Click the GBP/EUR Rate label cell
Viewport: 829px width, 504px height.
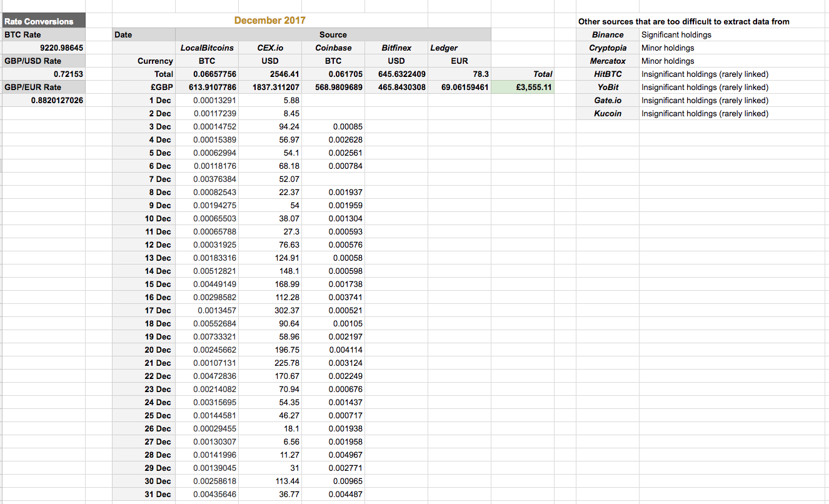point(43,87)
